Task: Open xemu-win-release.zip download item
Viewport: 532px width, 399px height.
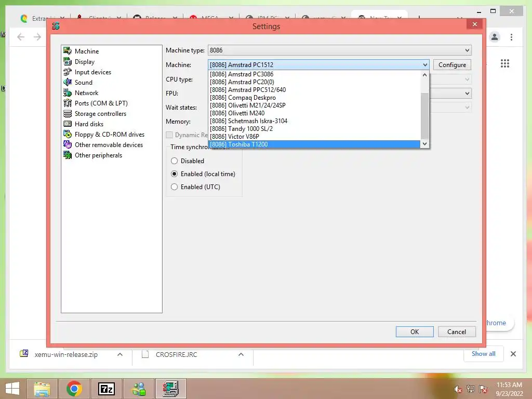Action: [66, 354]
